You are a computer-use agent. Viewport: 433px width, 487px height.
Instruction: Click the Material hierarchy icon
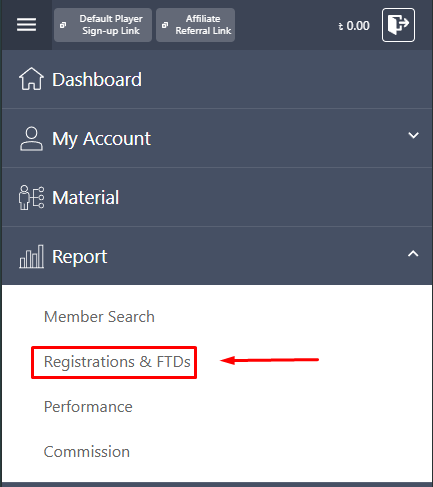pyautogui.click(x=31, y=197)
